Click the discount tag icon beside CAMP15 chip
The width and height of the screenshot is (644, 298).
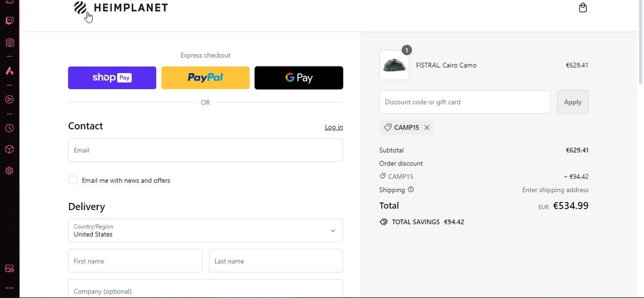click(388, 127)
